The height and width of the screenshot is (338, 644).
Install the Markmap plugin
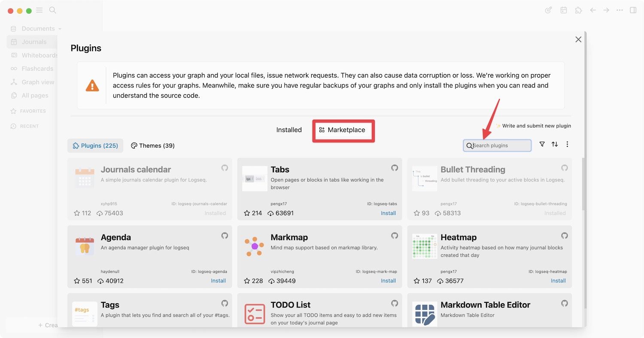(388, 281)
